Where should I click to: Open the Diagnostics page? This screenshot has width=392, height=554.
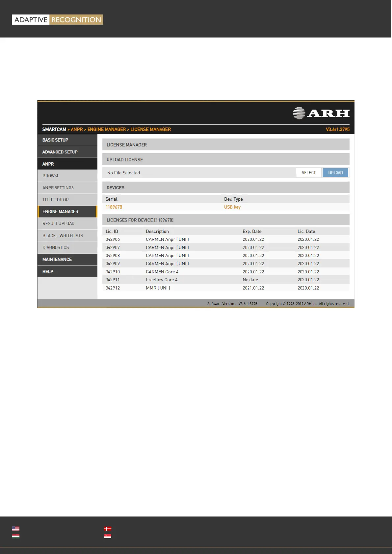click(67, 247)
